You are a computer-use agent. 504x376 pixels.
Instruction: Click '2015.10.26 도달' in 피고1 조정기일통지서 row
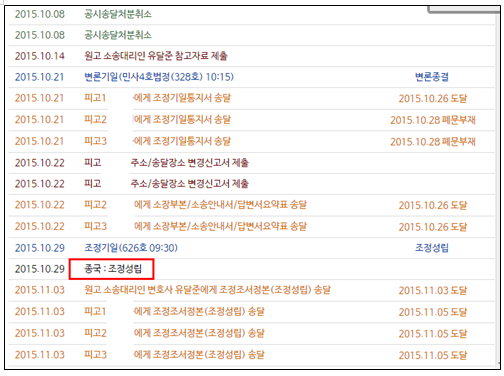(433, 99)
